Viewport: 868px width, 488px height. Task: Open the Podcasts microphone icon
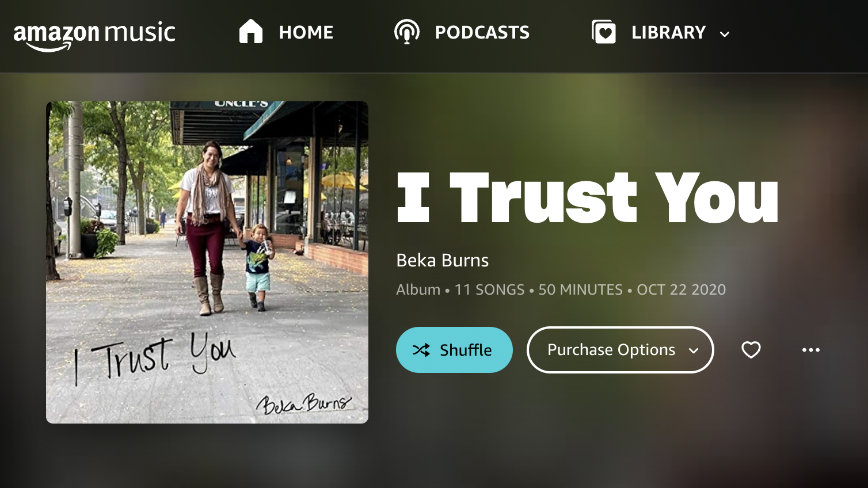coord(406,32)
